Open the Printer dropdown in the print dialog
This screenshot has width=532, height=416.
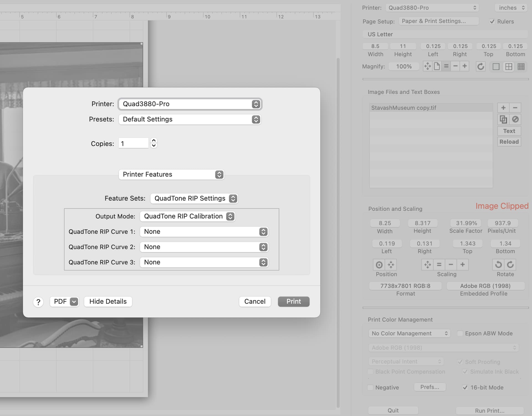click(190, 104)
